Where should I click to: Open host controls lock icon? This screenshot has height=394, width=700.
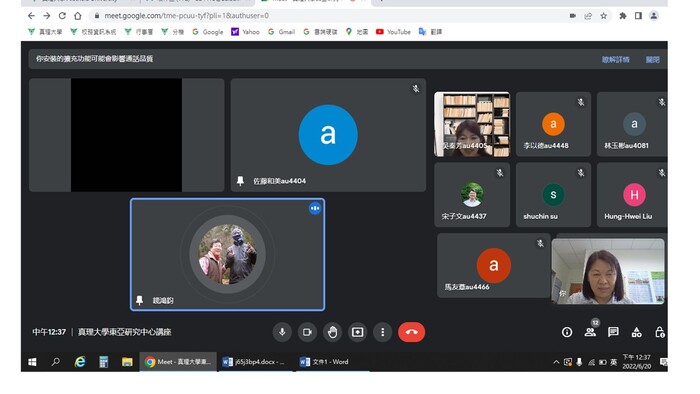point(659,332)
